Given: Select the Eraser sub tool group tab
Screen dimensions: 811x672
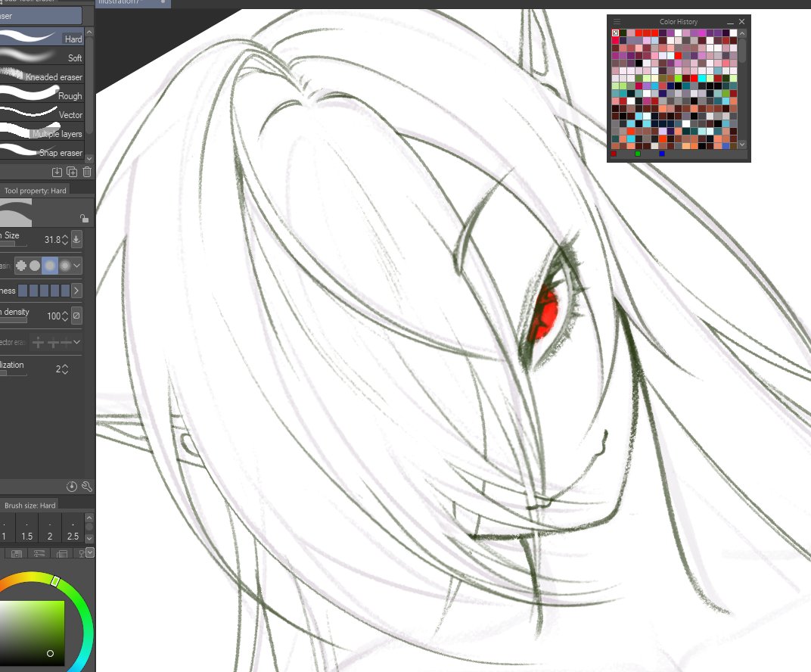Looking at the screenshot, I should coord(40,16).
